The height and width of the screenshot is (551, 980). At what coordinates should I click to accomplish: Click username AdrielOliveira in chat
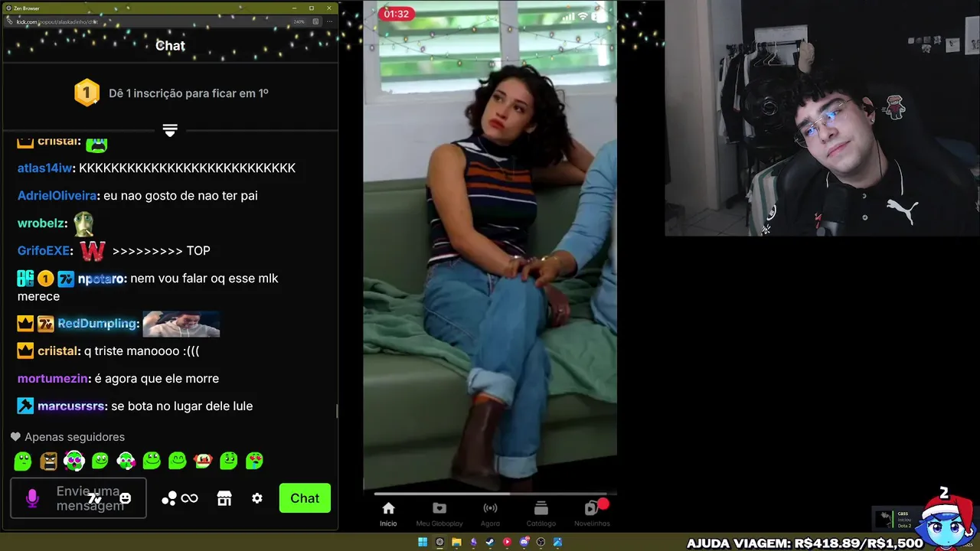pos(57,196)
